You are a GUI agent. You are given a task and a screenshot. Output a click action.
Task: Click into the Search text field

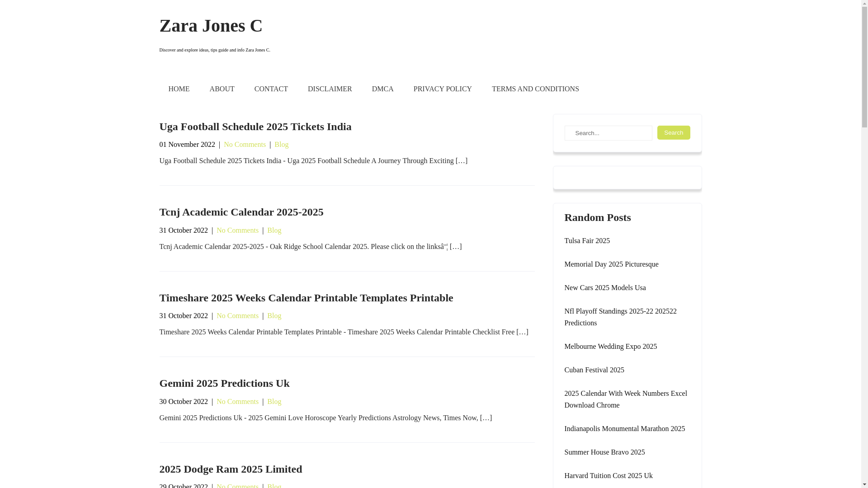609,133
